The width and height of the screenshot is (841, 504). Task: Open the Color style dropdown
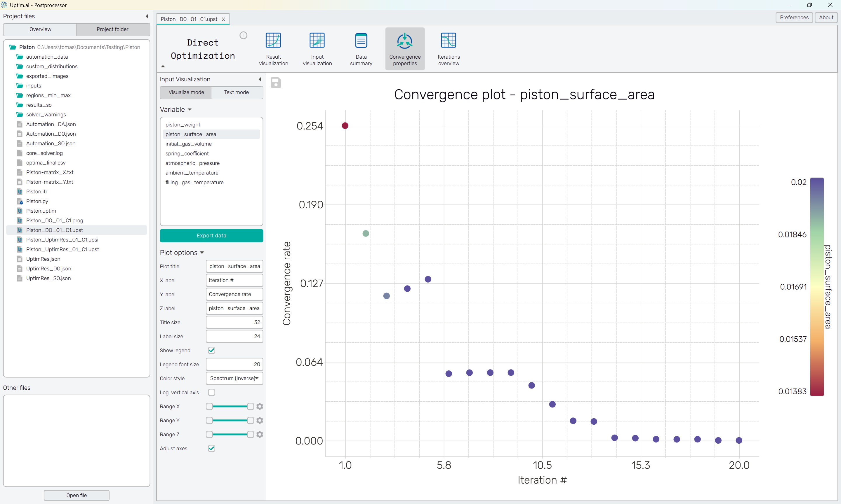tap(234, 378)
